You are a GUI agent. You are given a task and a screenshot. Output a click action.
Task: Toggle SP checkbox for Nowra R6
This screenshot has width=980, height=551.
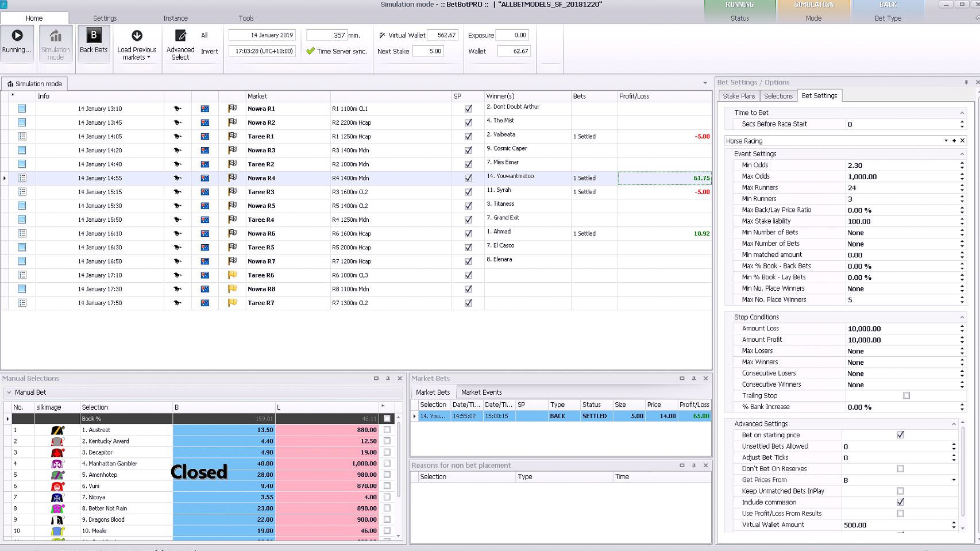(x=468, y=233)
